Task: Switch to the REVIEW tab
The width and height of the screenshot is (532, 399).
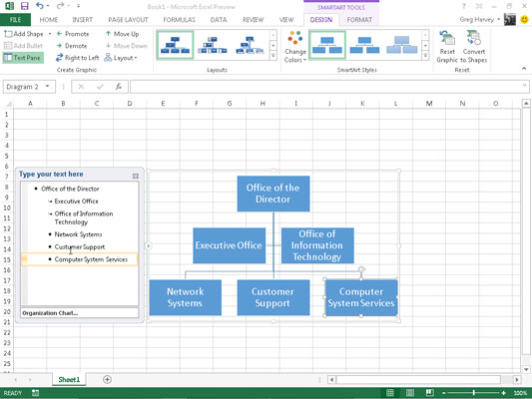Action: tap(253, 20)
